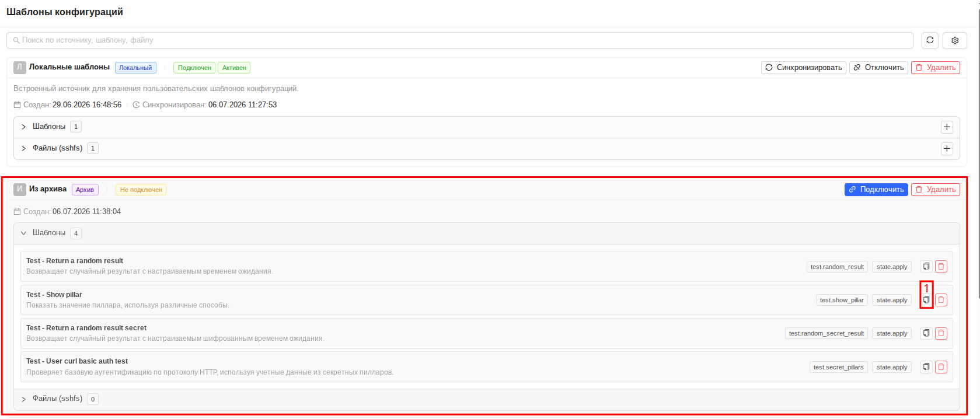Focus the template search field
980x419 pixels.
(x=460, y=40)
